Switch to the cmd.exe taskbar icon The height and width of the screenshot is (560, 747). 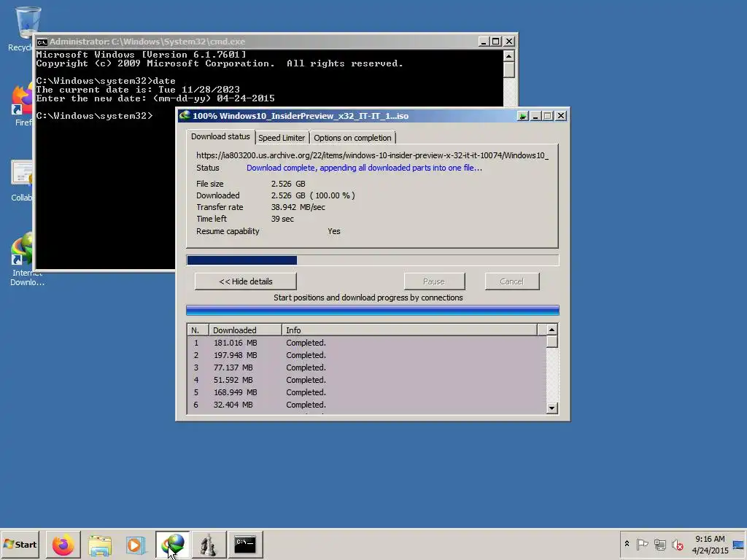(245, 545)
